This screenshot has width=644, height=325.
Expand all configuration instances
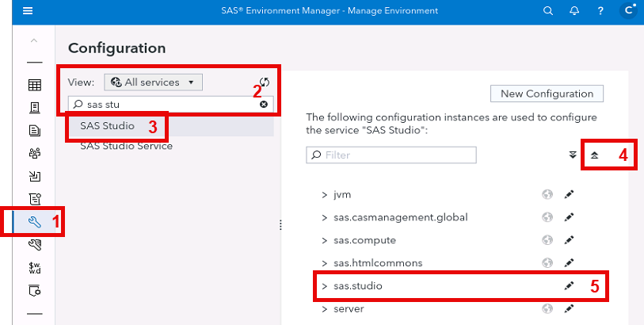point(573,155)
